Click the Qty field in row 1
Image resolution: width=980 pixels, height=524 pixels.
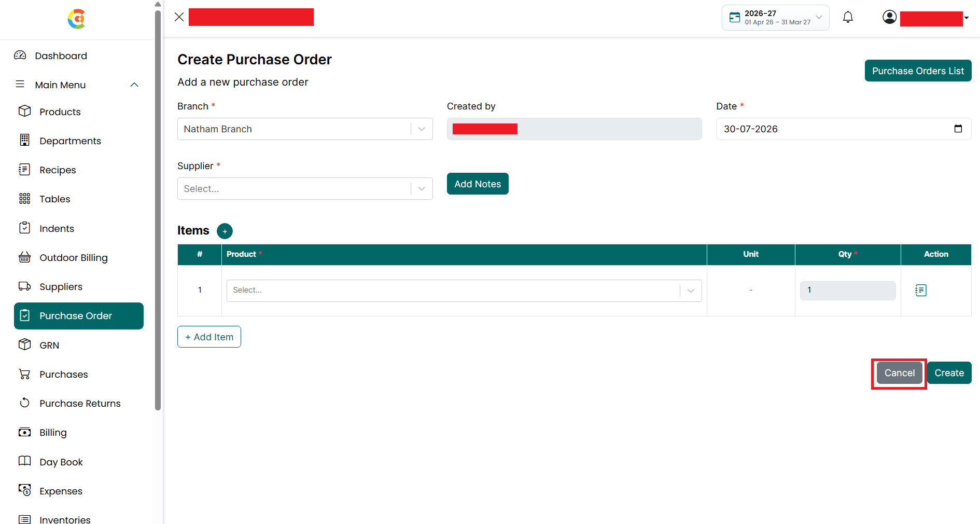coord(848,291)
